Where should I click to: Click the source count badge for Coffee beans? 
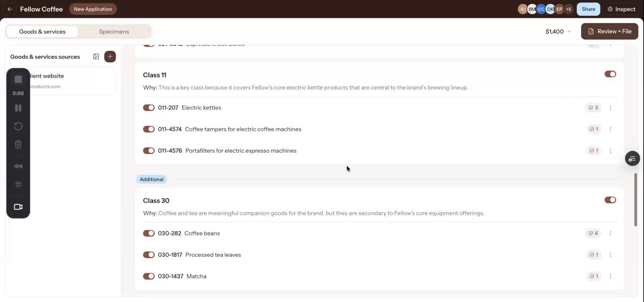coord(593,233)
